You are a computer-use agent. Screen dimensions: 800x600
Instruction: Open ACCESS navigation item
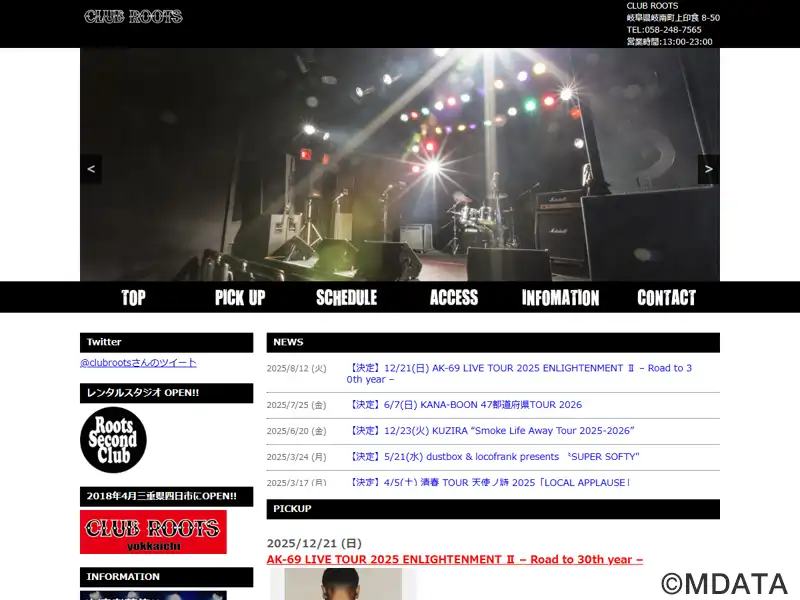(x=454, y=297)
